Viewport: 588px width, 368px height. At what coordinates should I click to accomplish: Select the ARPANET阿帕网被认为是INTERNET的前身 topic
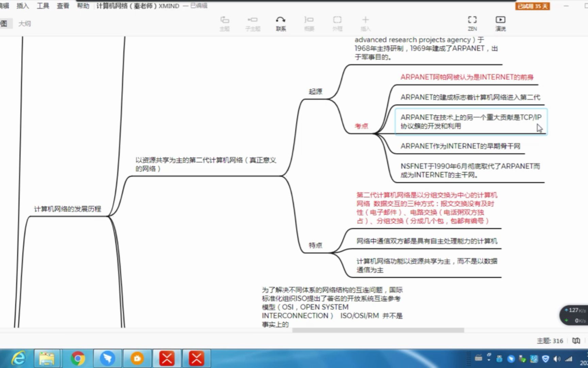(467, 77)
